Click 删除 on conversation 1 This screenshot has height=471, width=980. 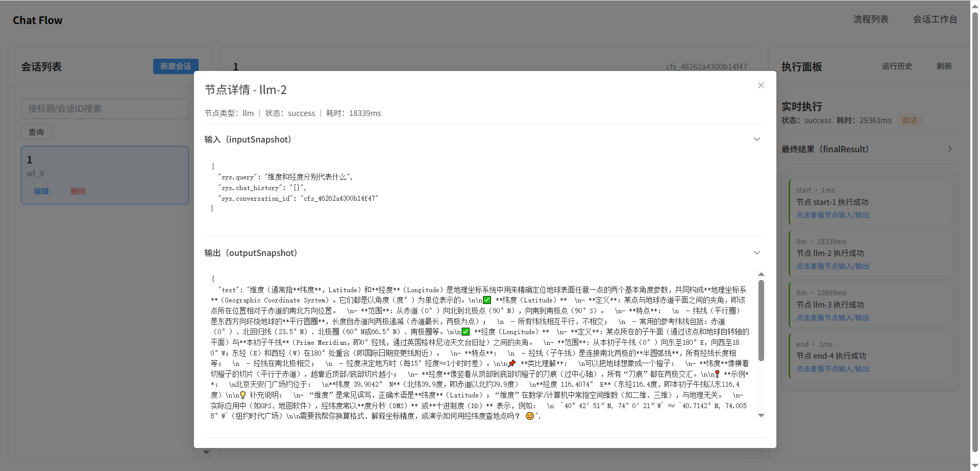(x=78, y=191)
